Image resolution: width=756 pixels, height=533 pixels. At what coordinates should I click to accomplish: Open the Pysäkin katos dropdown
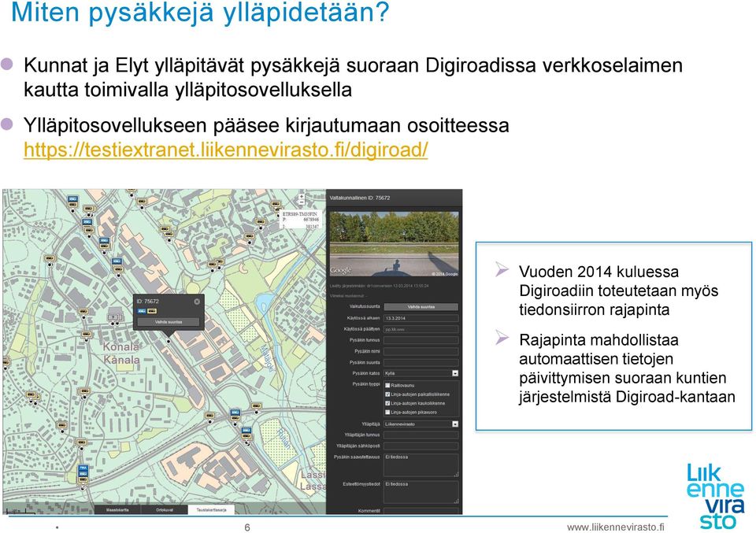[x=421, y=373]
